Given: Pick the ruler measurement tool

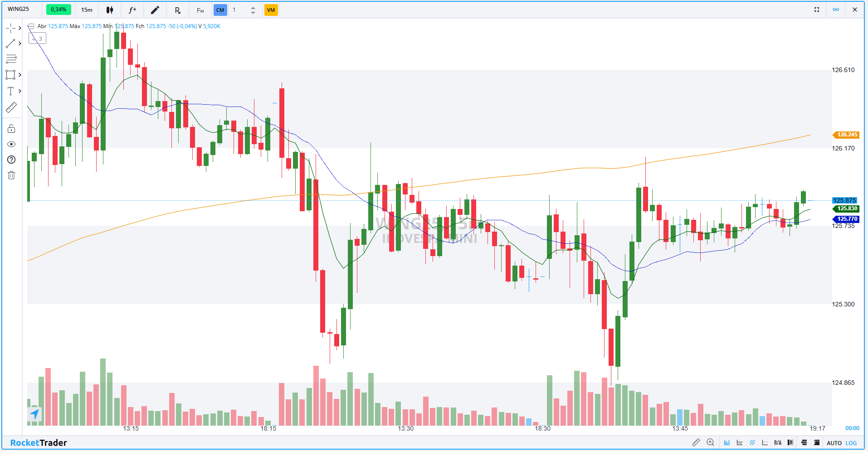Looking at the screenshot, I should point(11,107).
